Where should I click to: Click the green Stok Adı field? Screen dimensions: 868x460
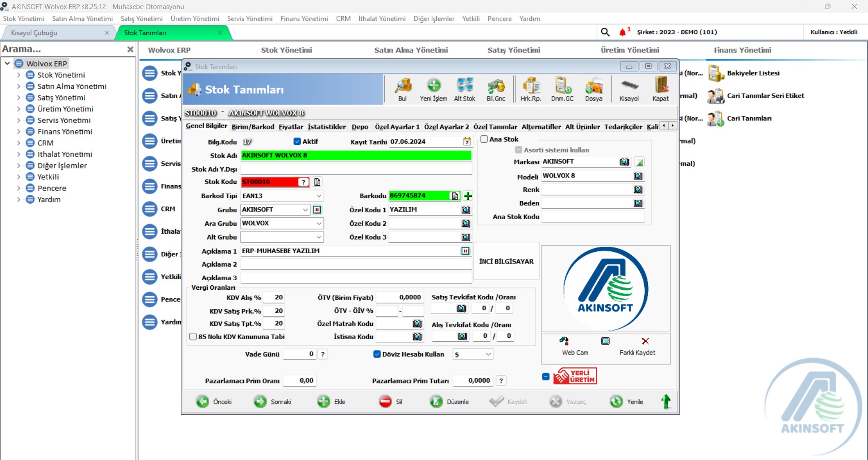(x=356, y=155)
